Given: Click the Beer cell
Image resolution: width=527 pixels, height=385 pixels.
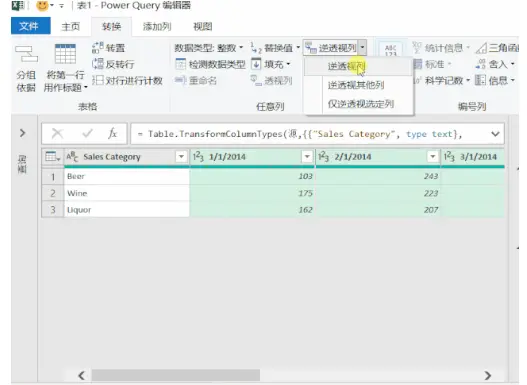Looking at the screenshot, I should (127, 176).
